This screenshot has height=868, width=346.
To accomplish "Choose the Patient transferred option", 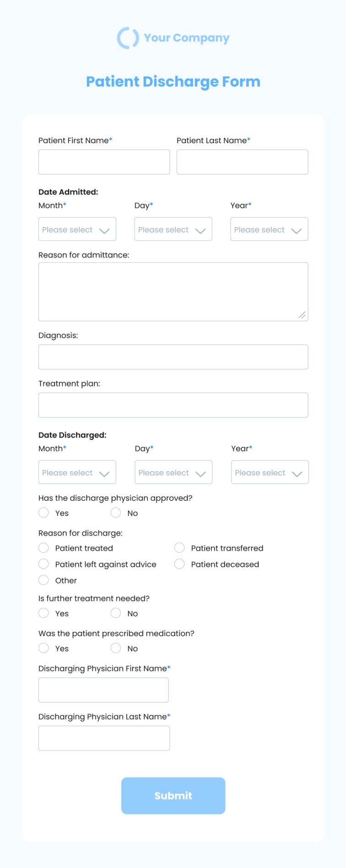I will 179,548.
